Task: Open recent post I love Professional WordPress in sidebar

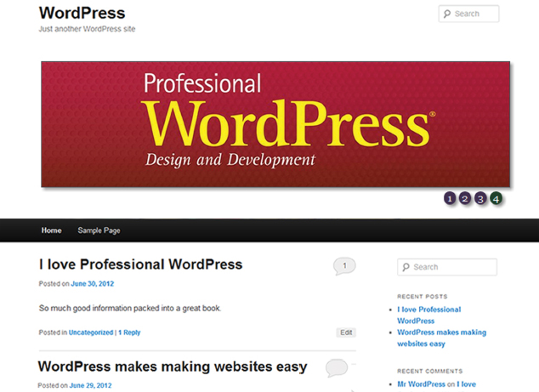Action: (x=429, y=315)
